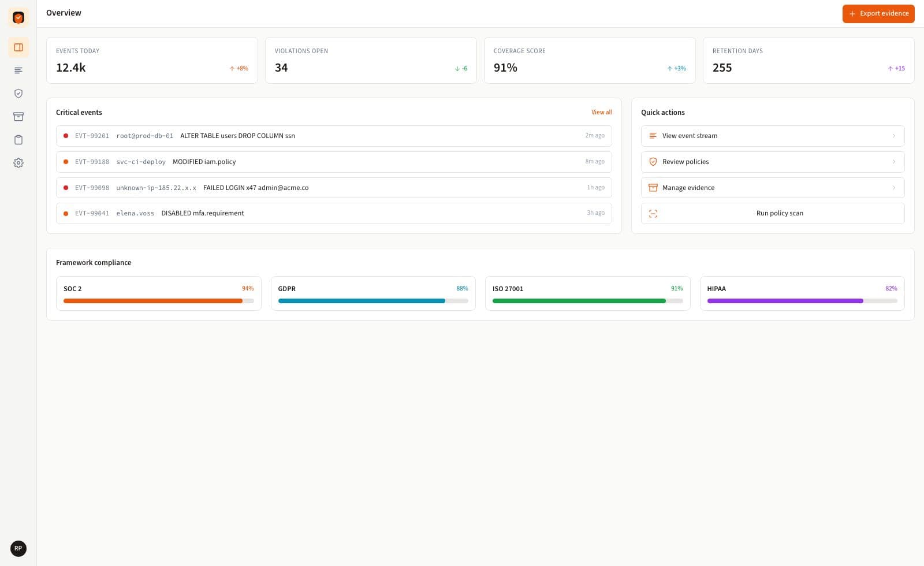Click the GDPR compliance progress bar
Viewport: 924px width, 566px height.
click(x=373, y=301)
